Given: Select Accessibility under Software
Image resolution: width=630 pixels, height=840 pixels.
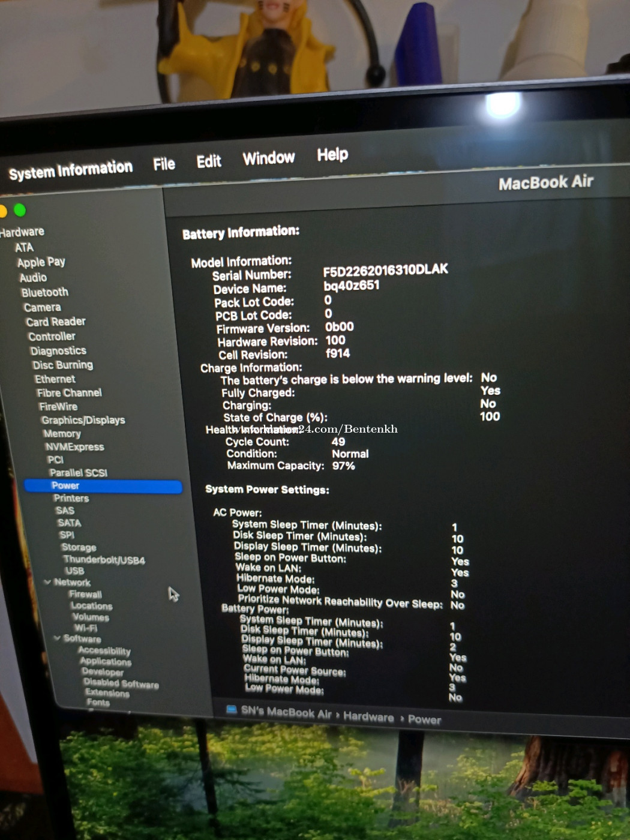Looking at the screenshot, I should coord(104,650).
